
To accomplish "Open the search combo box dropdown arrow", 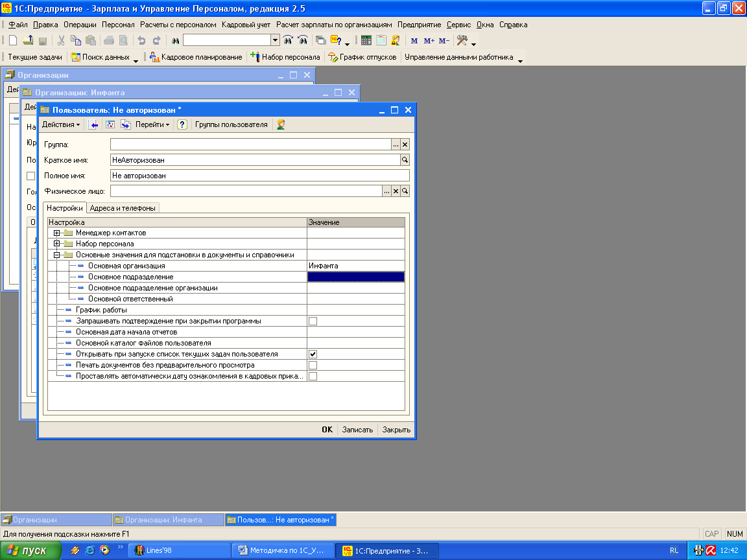I will pos(275,40).
